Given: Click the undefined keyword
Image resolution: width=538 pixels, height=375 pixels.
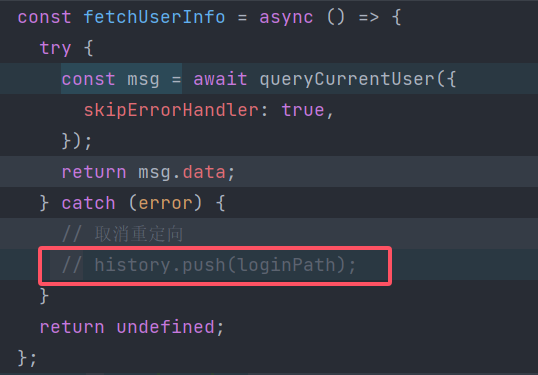Looking at the screenshot, I should [165, 327].
